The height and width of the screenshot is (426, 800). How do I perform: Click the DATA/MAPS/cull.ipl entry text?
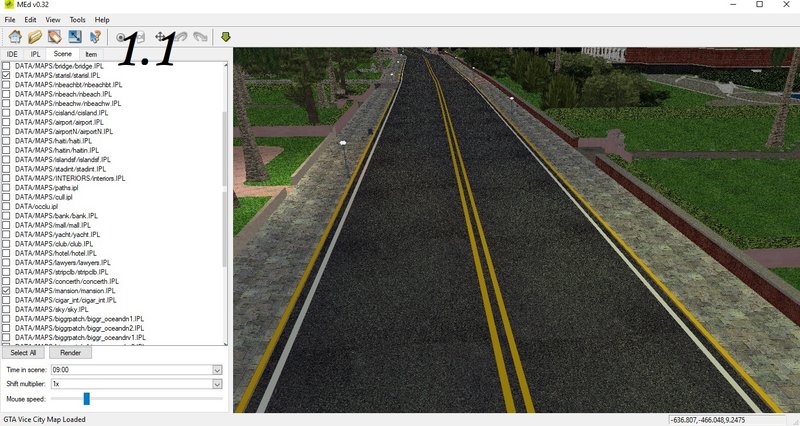[43, 197]
